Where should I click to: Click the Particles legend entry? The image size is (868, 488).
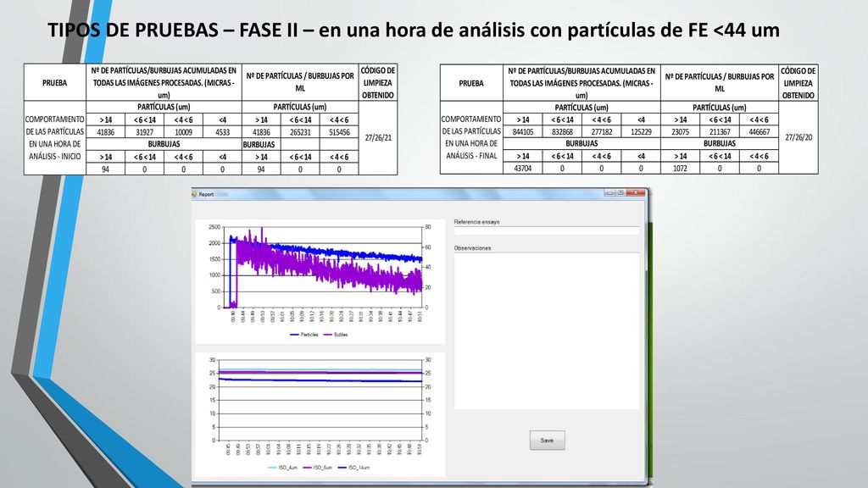coord(304,335)
